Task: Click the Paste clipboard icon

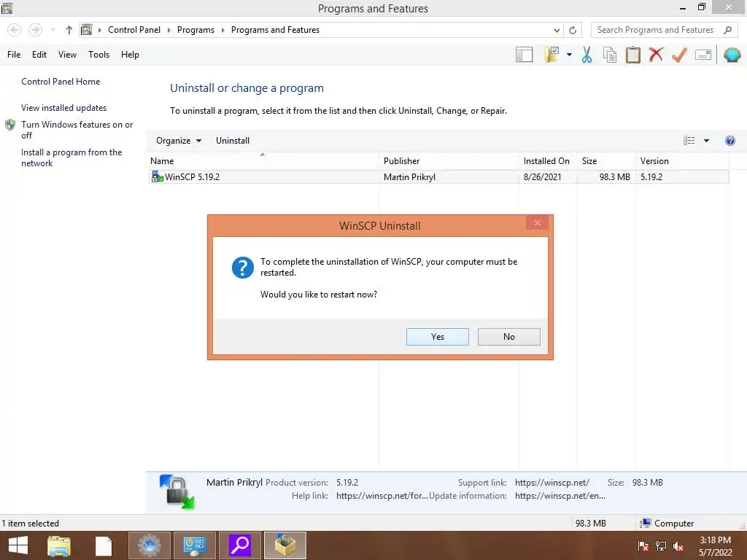Action: click(x=632, y=55)
